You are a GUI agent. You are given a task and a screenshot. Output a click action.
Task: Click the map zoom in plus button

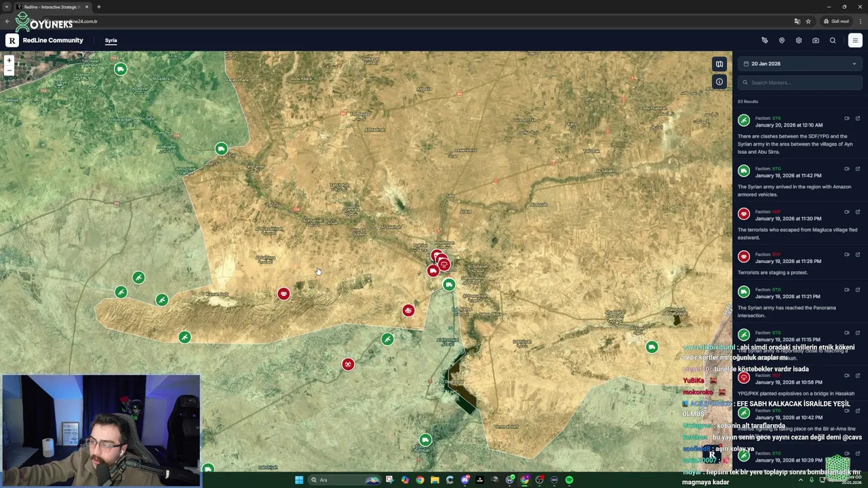coord(9,61)
